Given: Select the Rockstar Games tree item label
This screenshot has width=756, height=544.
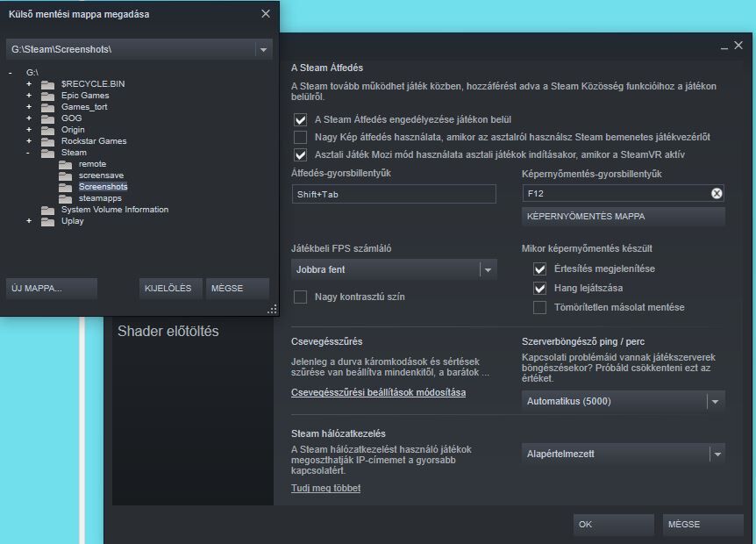Looking at the screenshot, I should [94, 141].
